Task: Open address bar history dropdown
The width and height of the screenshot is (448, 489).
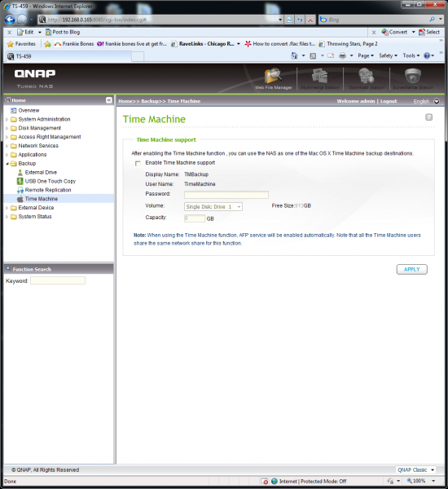Action: pyautogui.click(x=280, y=20)
